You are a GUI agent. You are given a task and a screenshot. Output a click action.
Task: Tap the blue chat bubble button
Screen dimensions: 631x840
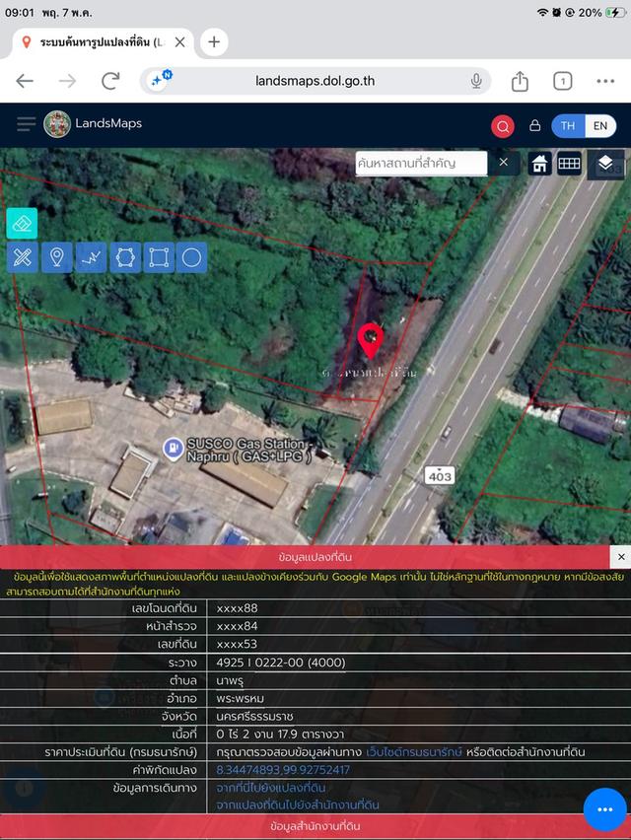coord(604,809)
